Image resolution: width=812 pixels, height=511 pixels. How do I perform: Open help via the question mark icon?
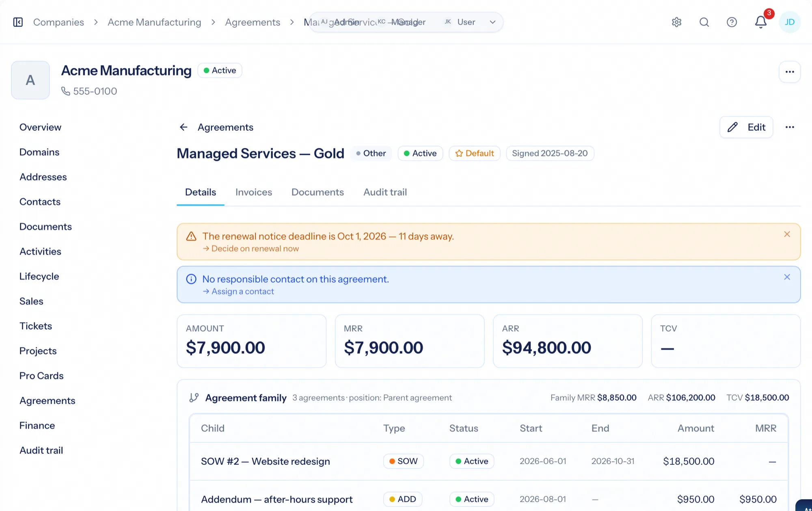click(x=732, y=22)
